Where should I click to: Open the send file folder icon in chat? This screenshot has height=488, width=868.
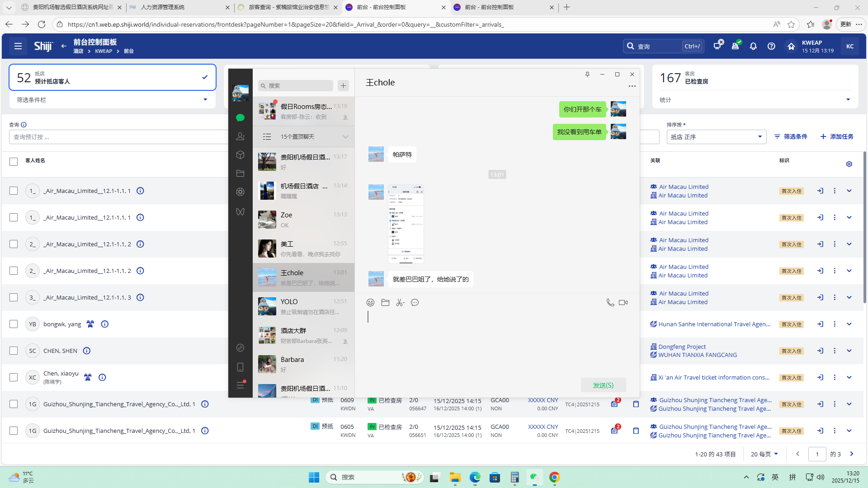tap(385, 302)
